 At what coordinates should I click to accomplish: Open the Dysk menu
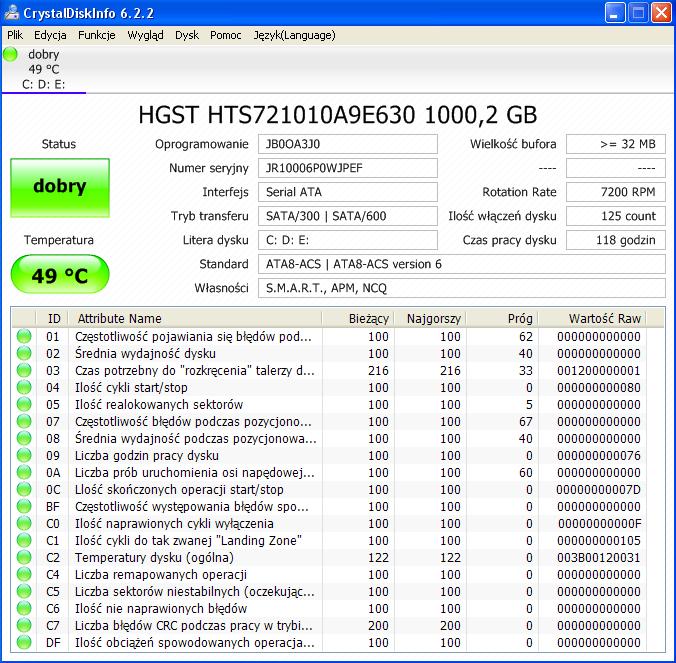(x=187, y=35)
